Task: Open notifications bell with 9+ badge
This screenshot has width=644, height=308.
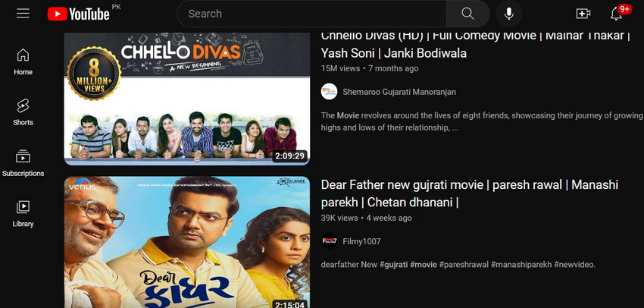Action: point(616,14)
